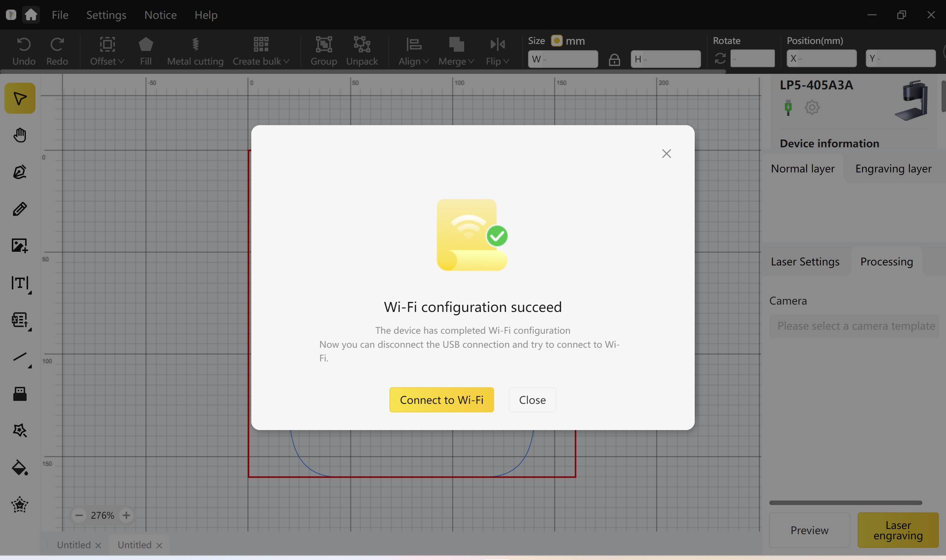
Task: Select the arrow selection tool
Action: [x=20, y=99]
